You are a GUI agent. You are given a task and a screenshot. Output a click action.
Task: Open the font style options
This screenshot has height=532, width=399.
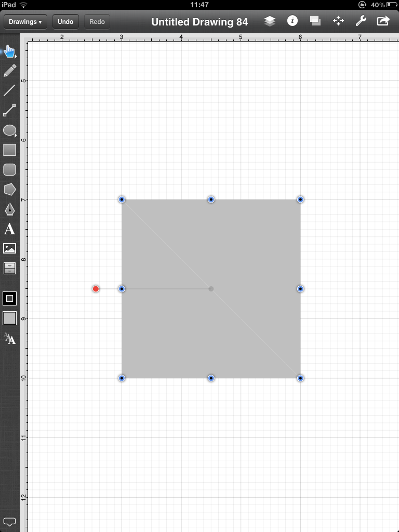tap(9, 338)
